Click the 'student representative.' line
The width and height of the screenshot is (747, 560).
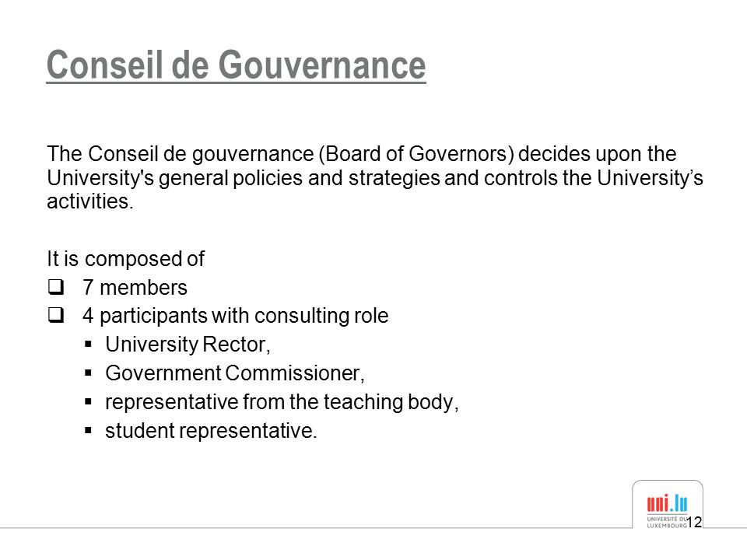(211, 430)
